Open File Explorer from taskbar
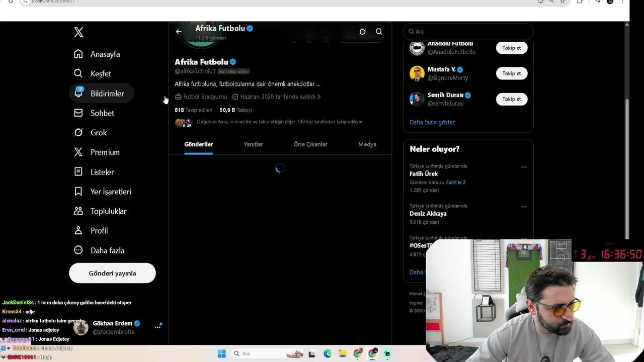The width and height of the screenshot is (644, 362). (343, 354)
